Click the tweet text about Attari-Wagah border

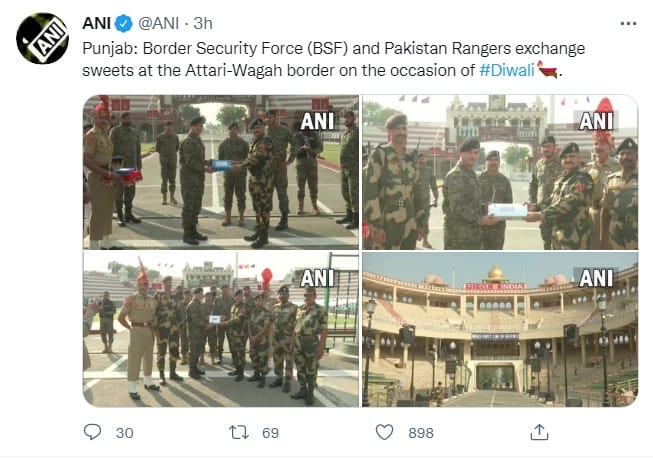point(333,60)
